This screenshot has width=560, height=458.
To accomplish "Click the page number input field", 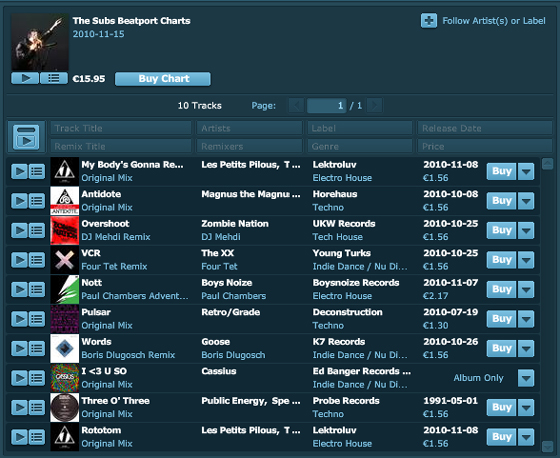I will tap(326, 105).
